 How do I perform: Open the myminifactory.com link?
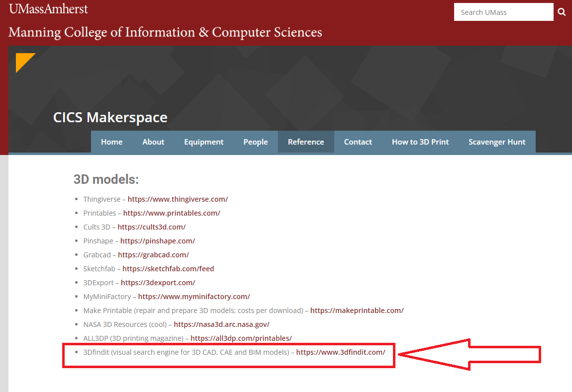point(194,297)
